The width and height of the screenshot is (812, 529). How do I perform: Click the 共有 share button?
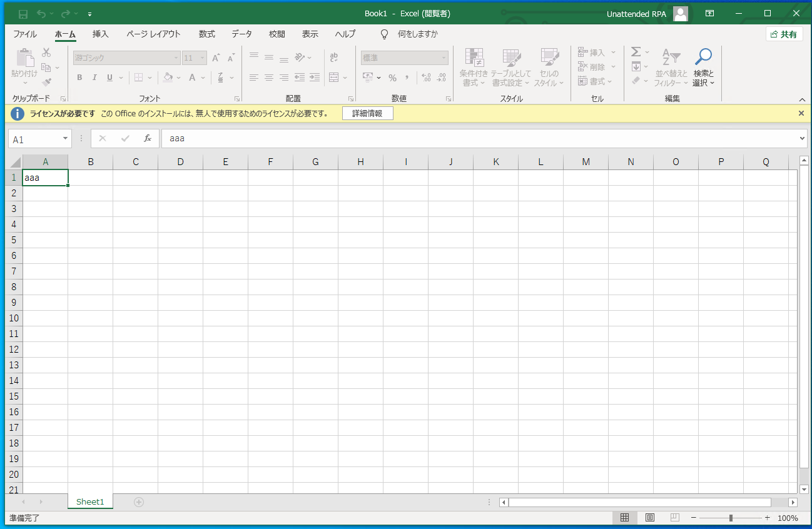tap(784, 34)
